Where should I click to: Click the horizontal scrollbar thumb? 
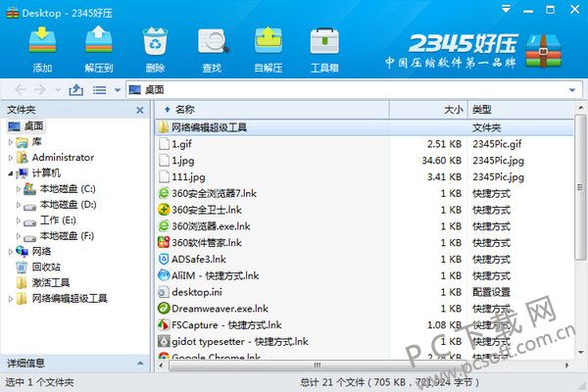(317, 365)
